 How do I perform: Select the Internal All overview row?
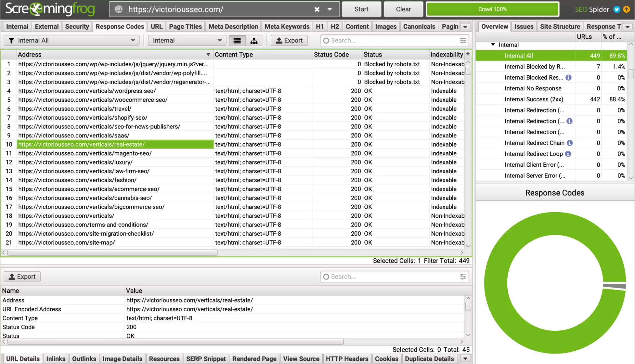(x=551, y=56)
